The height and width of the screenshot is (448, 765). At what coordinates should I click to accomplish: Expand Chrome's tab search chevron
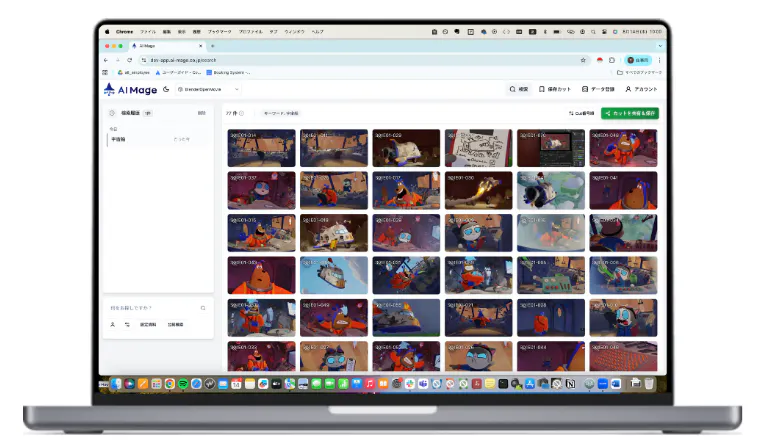coord(660,46)
